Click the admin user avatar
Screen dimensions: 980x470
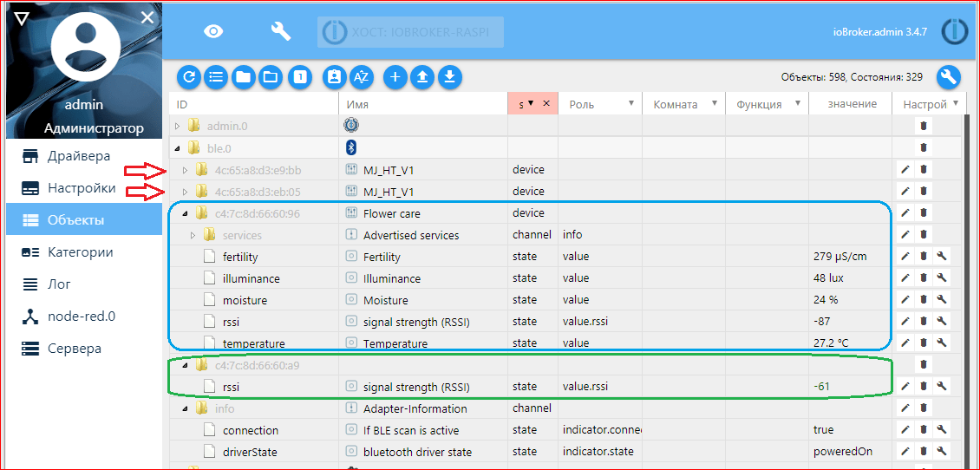(x=84, y=49)
